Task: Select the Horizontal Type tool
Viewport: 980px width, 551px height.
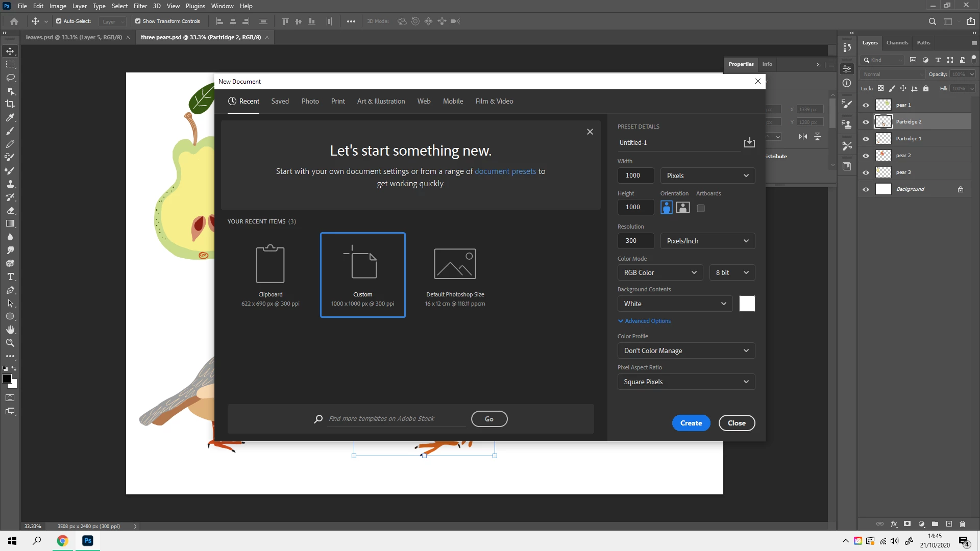Action: point(10,277)
